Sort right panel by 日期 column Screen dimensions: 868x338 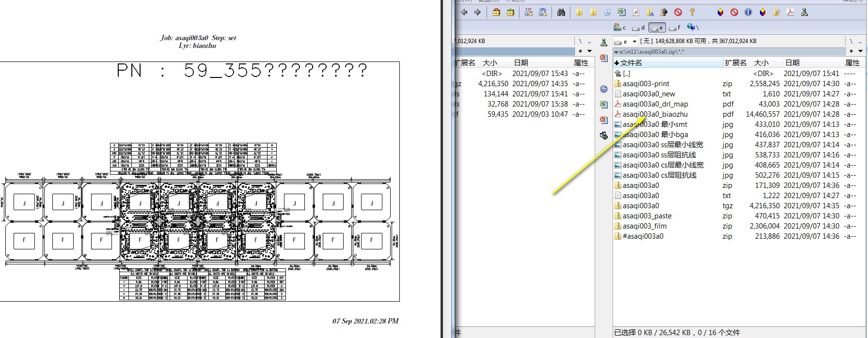pyautogui.click(x=813, y=63)
